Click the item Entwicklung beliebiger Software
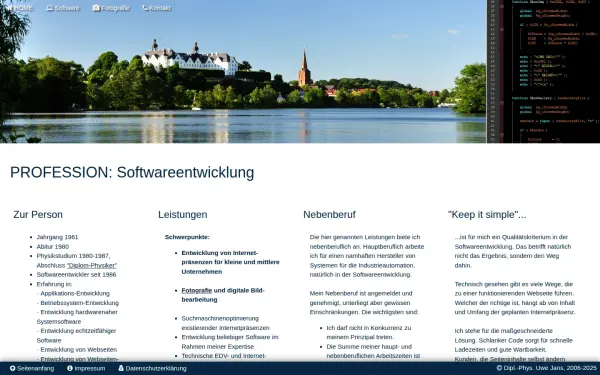Viewport: 600px width, 375px height. (x=230, y=342)
